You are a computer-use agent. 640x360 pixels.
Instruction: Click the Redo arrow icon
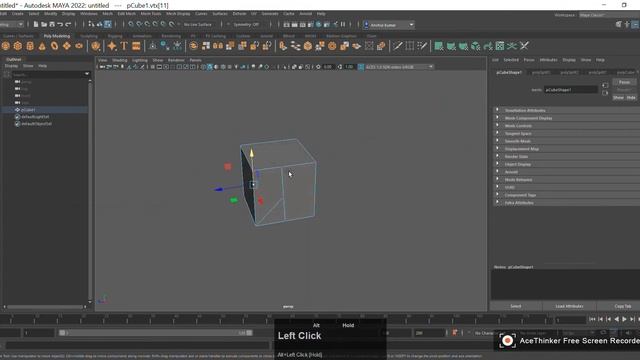coord(68,24)
